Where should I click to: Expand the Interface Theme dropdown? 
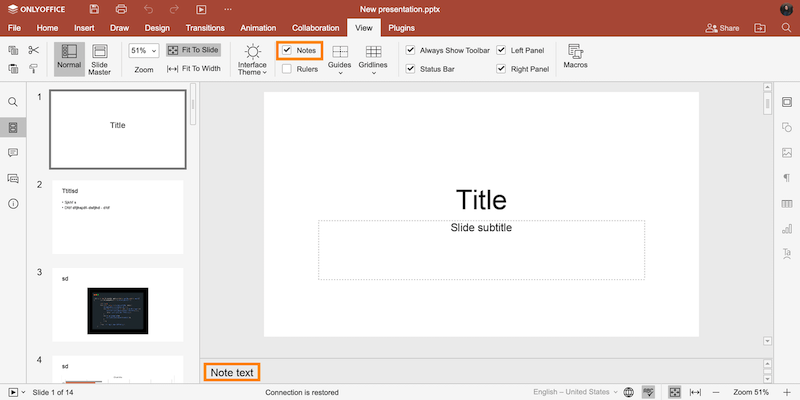(252, 59)
